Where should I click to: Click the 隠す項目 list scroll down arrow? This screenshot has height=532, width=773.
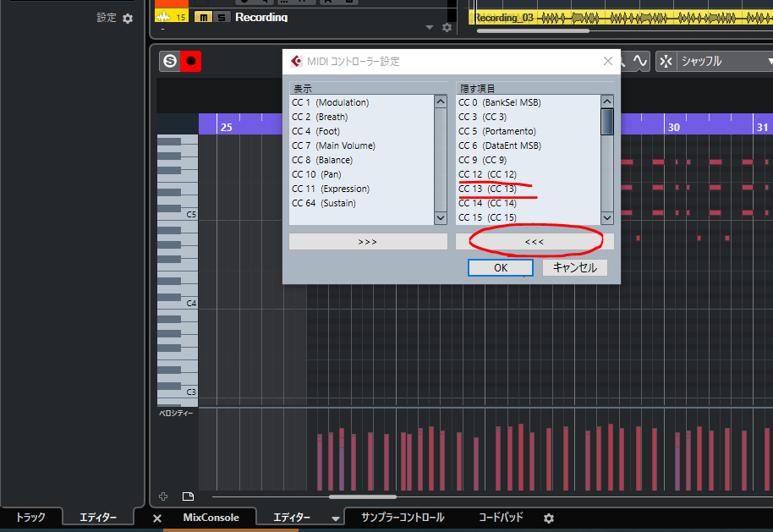607,217
